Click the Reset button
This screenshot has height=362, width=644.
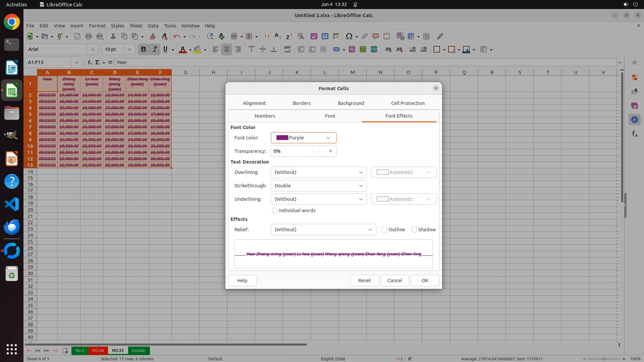click(364, 281)
